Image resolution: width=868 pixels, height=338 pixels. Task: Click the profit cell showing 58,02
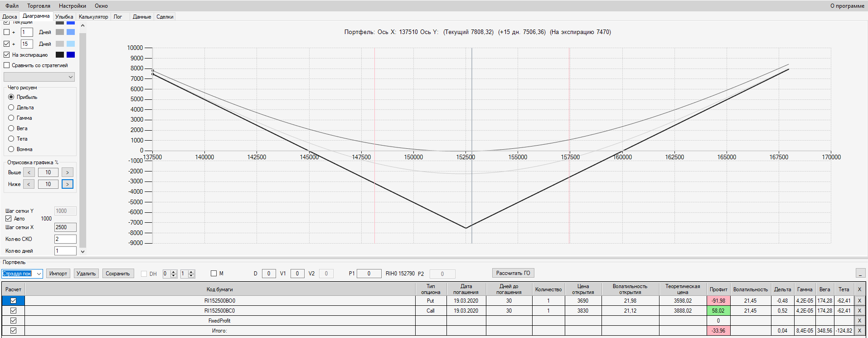coord(718,311)
